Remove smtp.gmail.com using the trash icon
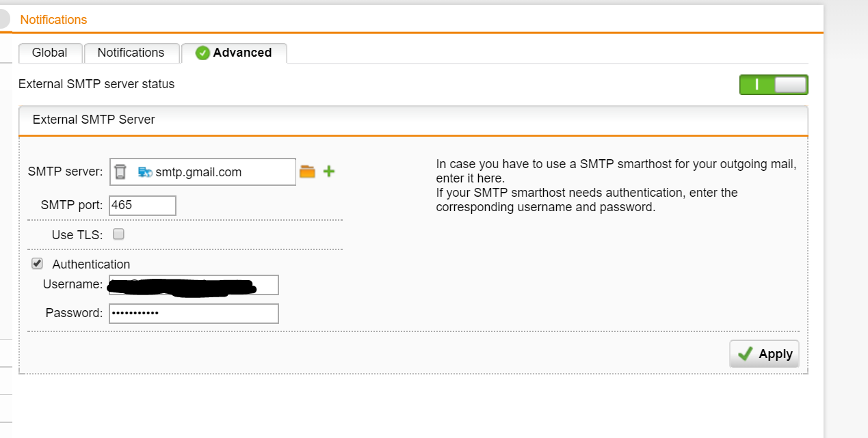 coord(120,172)
